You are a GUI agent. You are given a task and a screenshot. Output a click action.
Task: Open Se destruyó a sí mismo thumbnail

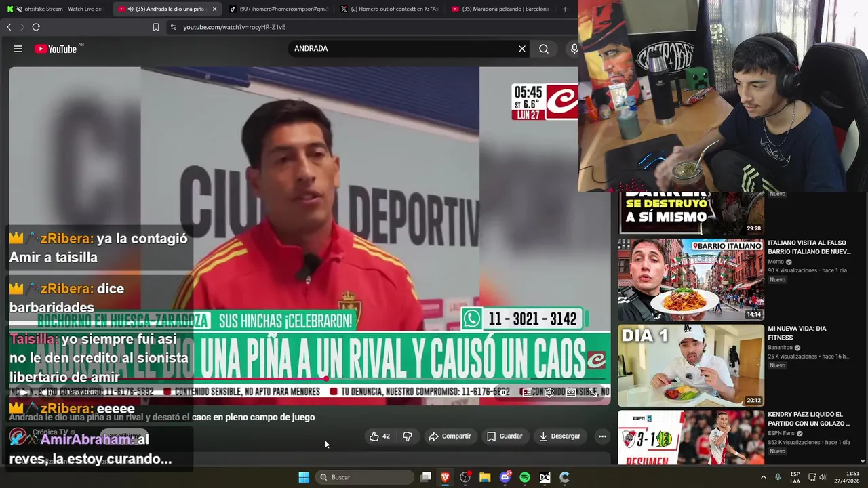691,213
